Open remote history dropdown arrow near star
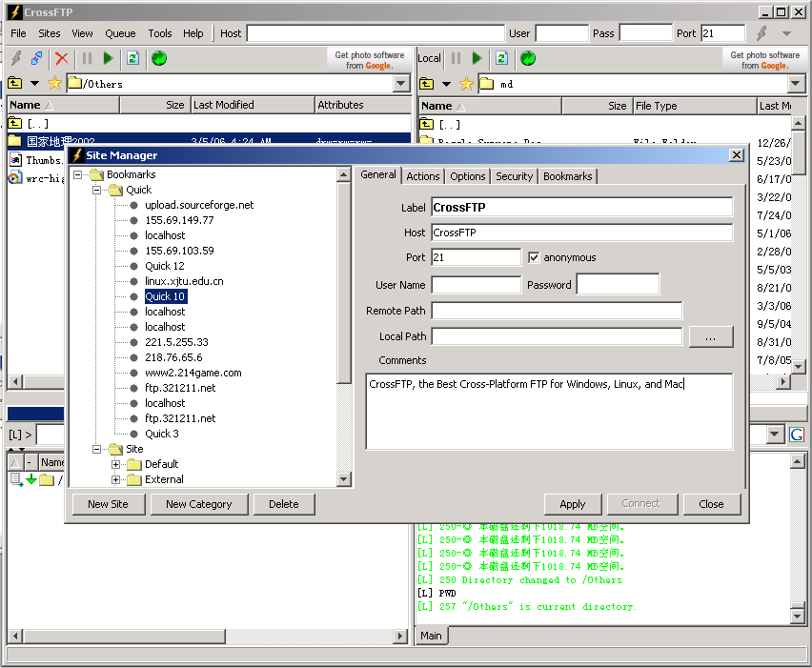812x668 pixels. point(34,83)
